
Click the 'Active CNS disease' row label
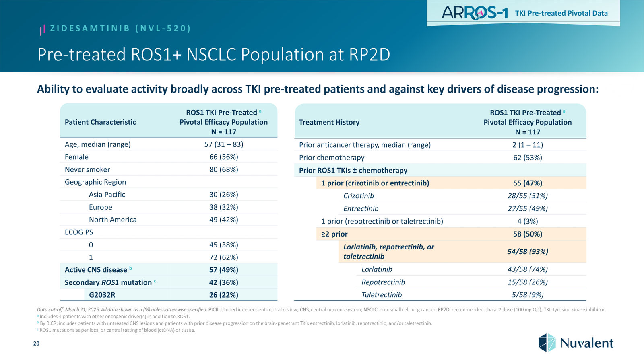96,270
